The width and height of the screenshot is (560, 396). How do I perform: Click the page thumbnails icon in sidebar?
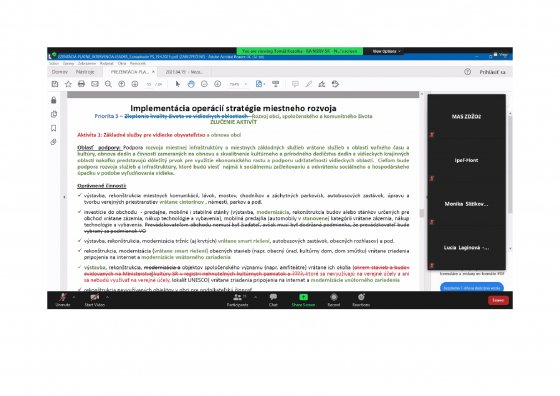[x=54, y=114]
